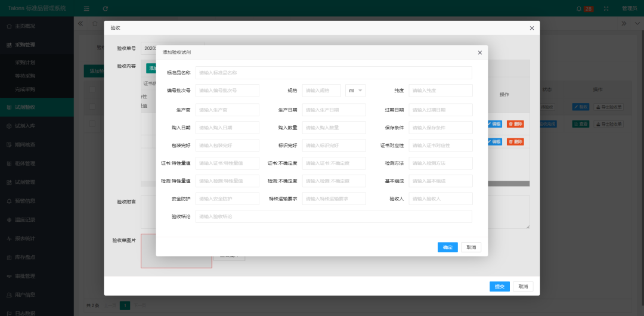This screenshot has height=316, width=644.
Task: Click the 日志数据 flag icon in the sidebar
Action: click(9, 313)
